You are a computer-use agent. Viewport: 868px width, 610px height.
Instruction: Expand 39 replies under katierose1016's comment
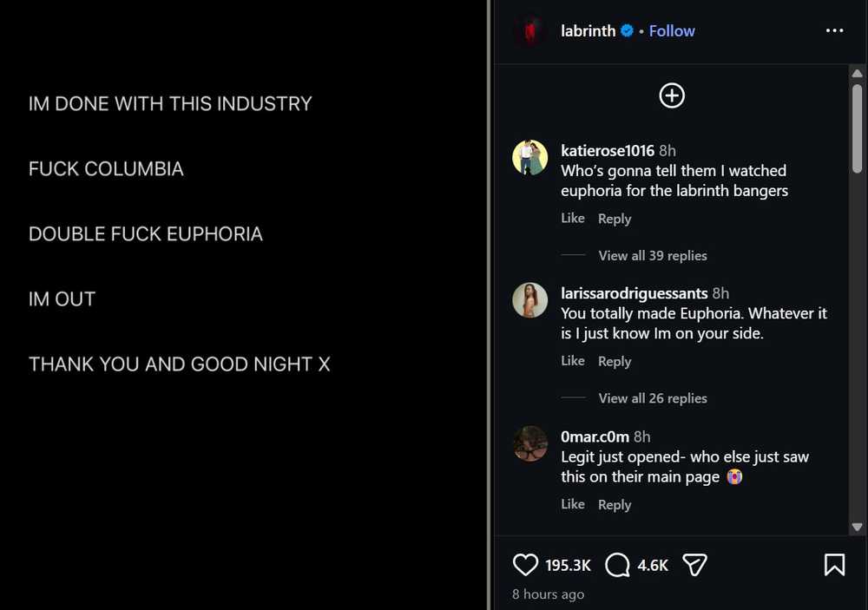coord(652,255)
